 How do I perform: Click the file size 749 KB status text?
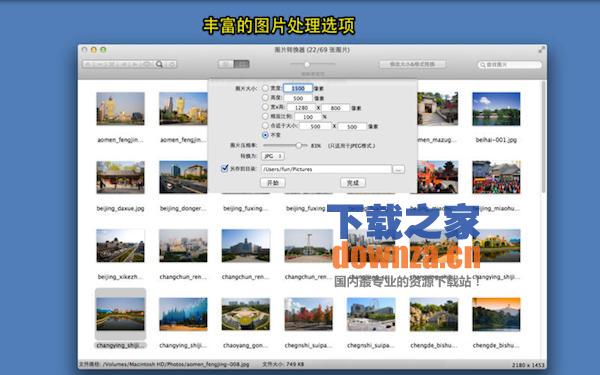coord(282,365)
